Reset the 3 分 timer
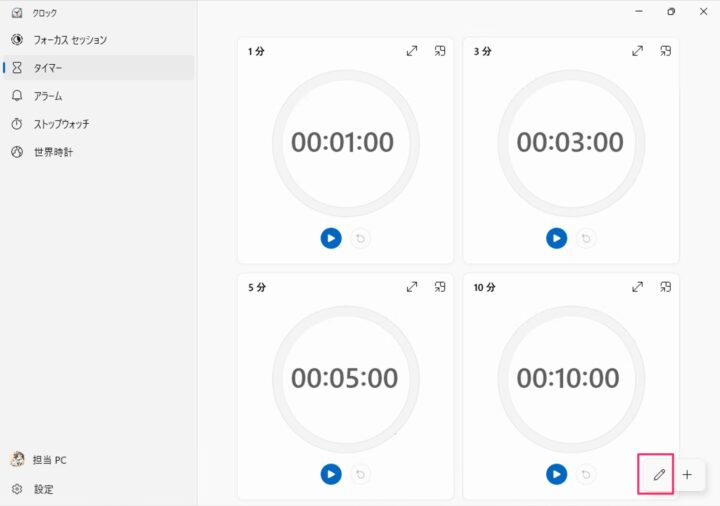 click(586, 238)
